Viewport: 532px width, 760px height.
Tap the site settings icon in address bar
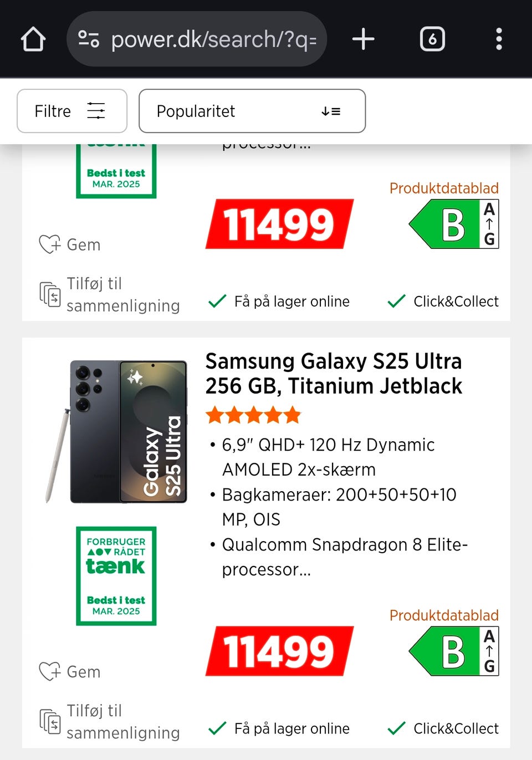click(x=89, y=39)
